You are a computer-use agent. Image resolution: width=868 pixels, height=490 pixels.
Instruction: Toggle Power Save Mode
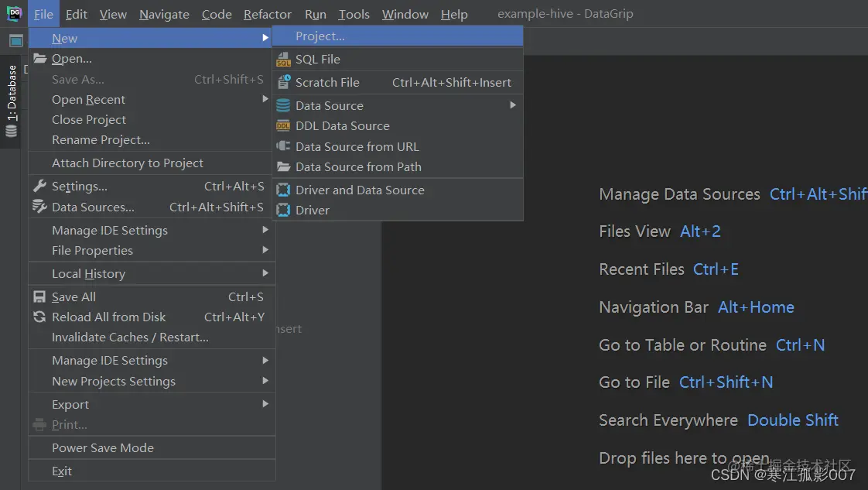point(152,447)
